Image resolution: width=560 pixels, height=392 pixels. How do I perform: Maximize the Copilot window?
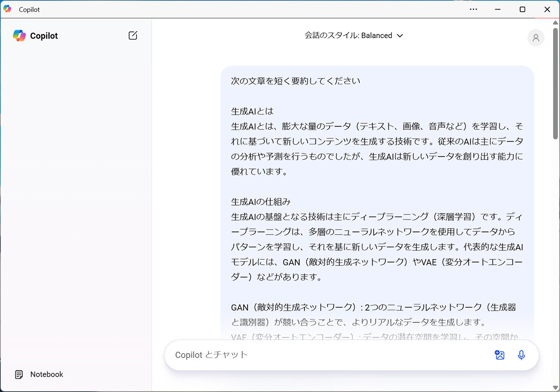click(522, 9)
